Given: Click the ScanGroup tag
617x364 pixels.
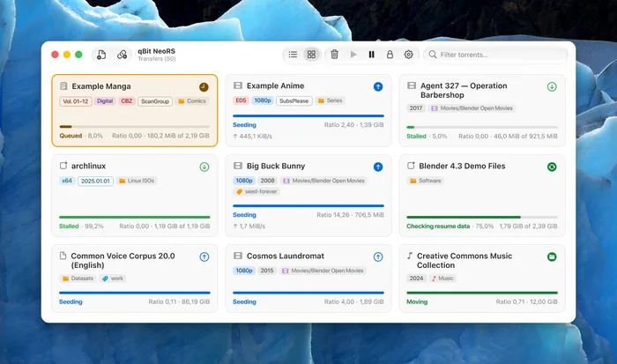Looking at the screenshot, I should coord(155,101).
